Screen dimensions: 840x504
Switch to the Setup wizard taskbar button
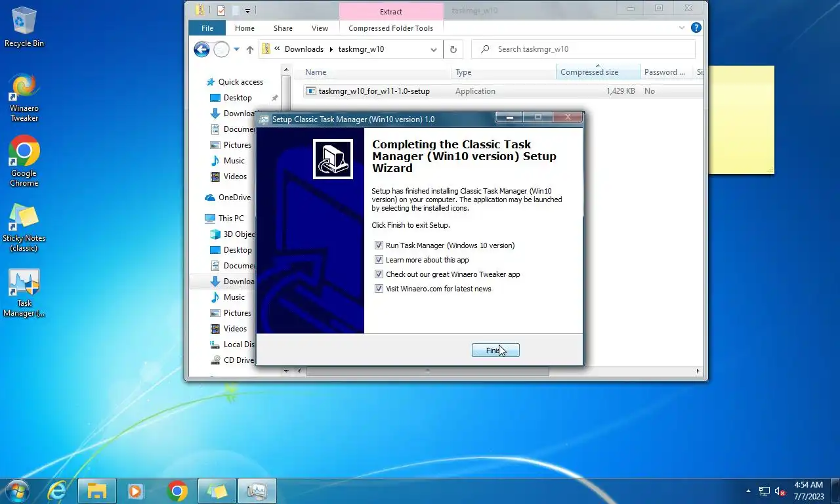pos(257,491)
